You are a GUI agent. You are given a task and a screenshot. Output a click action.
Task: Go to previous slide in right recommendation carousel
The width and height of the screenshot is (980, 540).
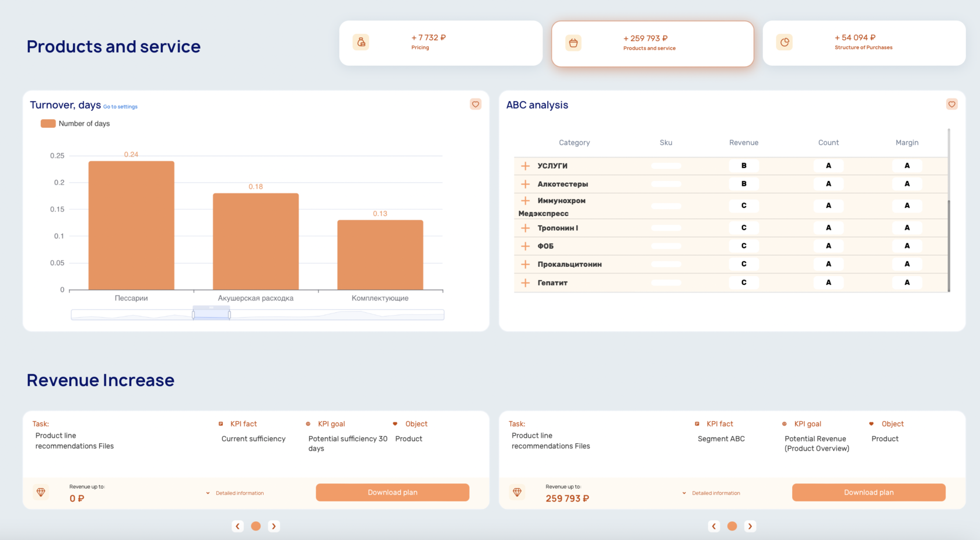coord(713,526)
